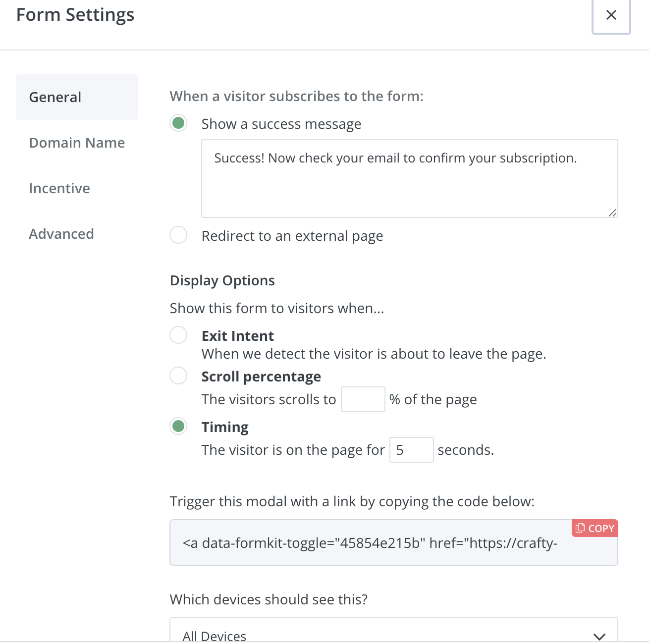This screenshot has height=644, width=649.
Task: Click 'Which devices should see this?' label
Action: point(269,599)
